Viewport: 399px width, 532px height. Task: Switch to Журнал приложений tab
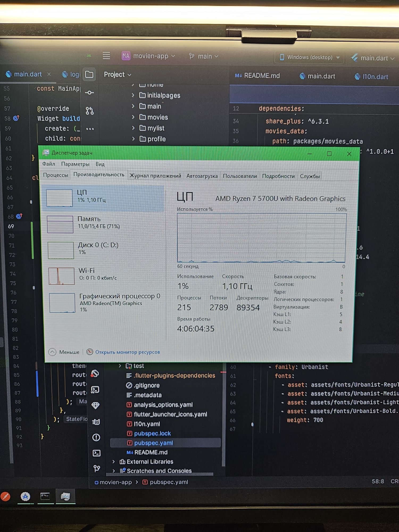[x=155, y=176]
